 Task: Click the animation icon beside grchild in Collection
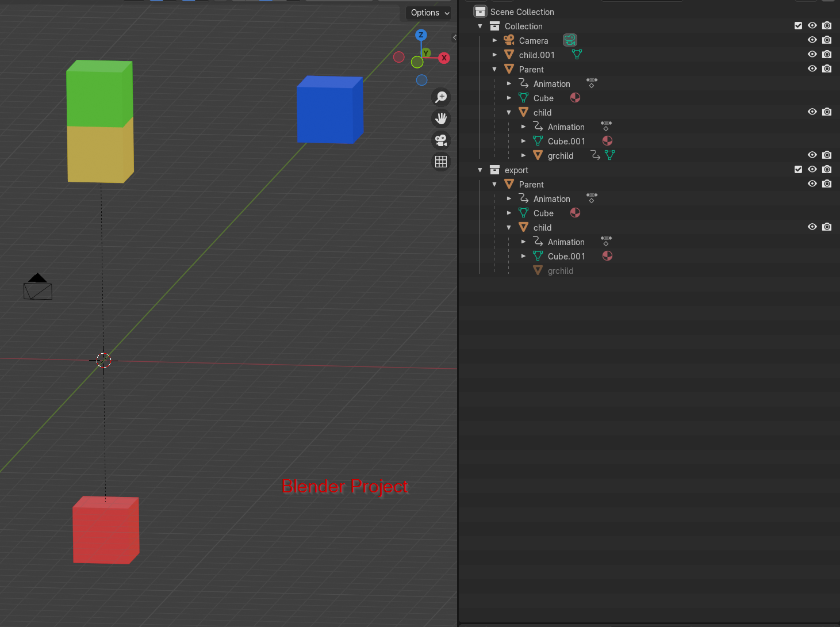pos(596,155)
